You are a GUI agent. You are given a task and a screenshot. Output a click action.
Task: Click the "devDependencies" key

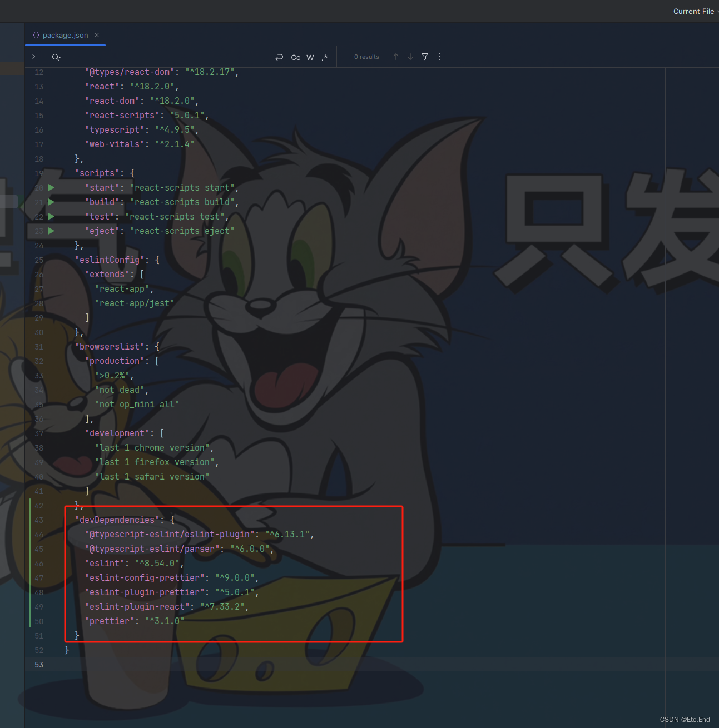117,520
